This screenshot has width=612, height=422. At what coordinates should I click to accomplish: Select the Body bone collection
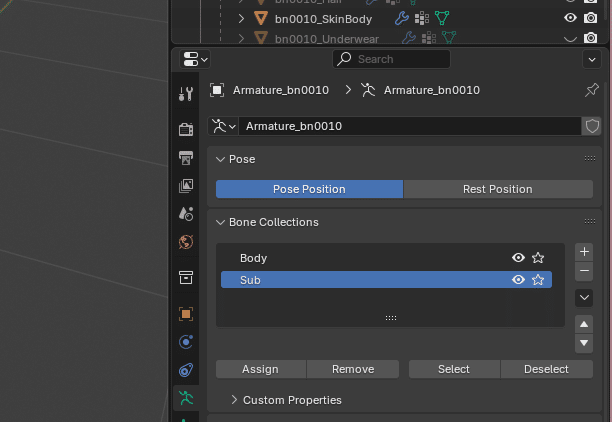pos(386,258)
